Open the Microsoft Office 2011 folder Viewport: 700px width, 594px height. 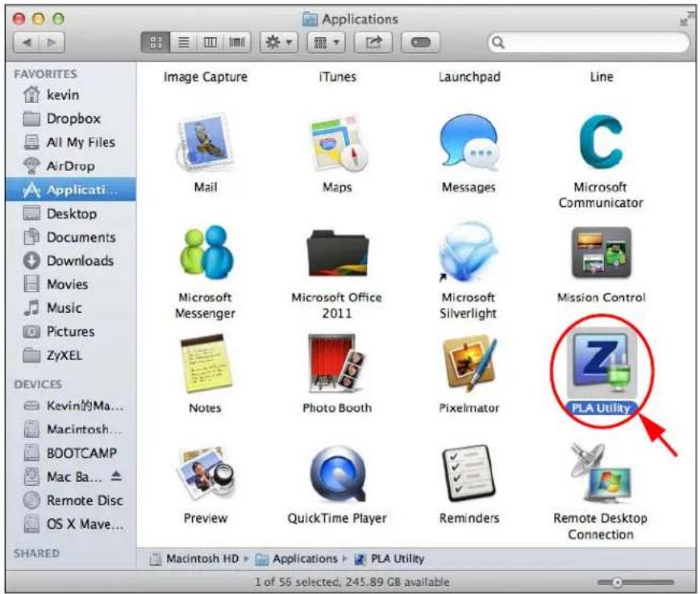[337, 254]
